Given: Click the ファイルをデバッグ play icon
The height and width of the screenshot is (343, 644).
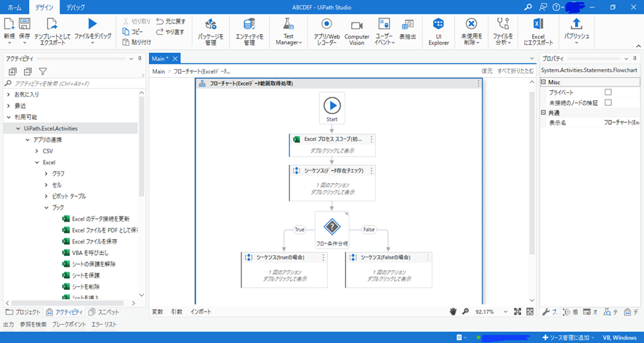Looking at the screenshot, I should coord(92,25).
